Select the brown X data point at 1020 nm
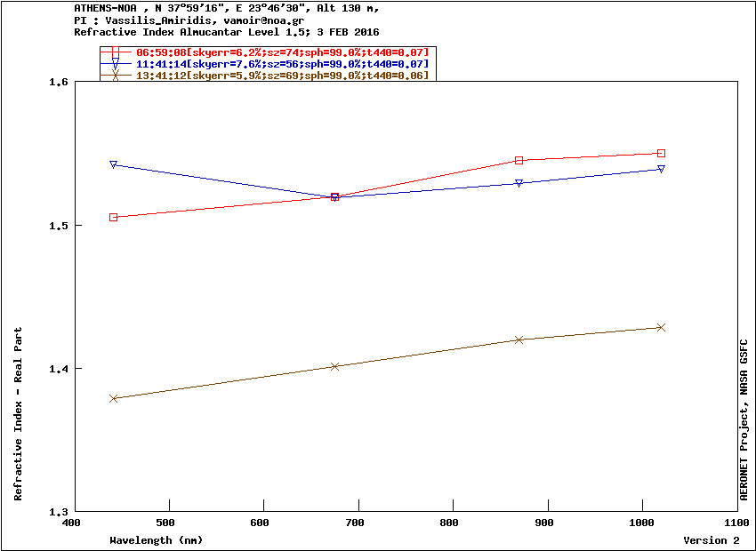 [x=661, y=328]
